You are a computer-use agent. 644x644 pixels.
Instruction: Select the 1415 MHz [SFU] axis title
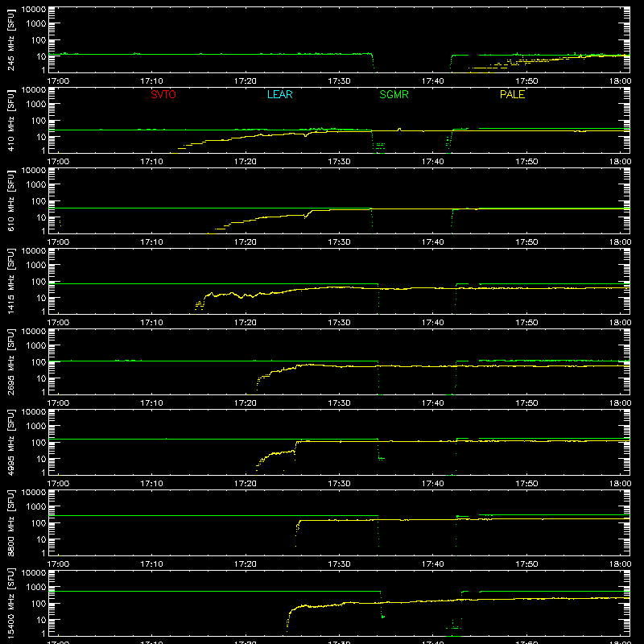(x=11, y=281)
